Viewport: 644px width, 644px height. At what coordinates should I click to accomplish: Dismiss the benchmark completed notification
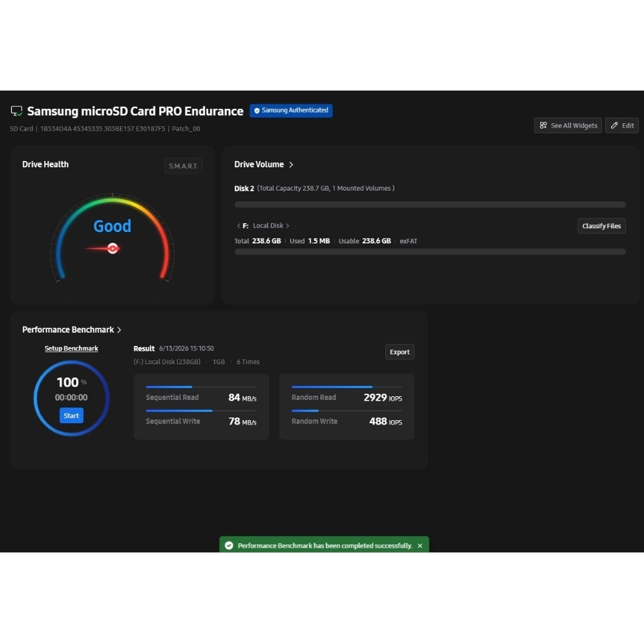click(x=419, y=545)
